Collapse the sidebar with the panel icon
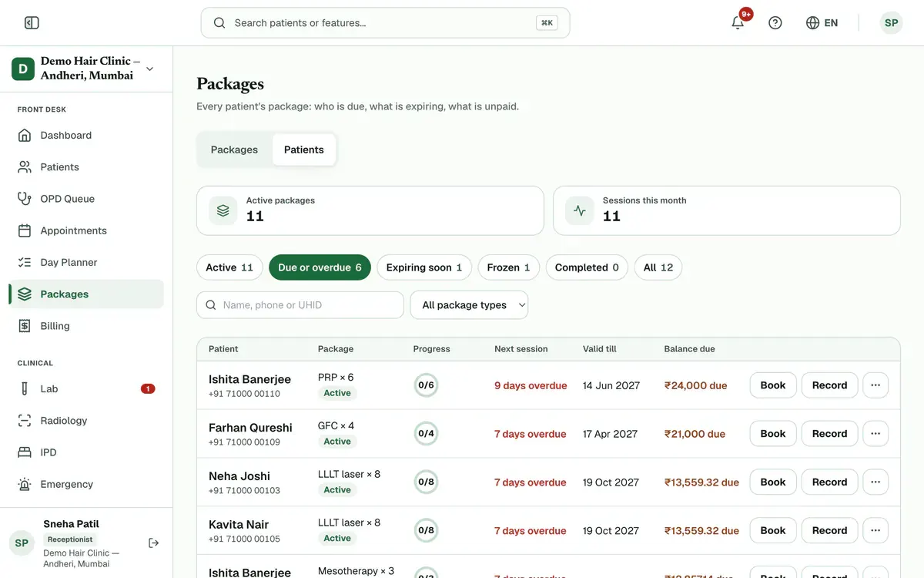Screen dimensions: 924x578 [x=32, y=23]
